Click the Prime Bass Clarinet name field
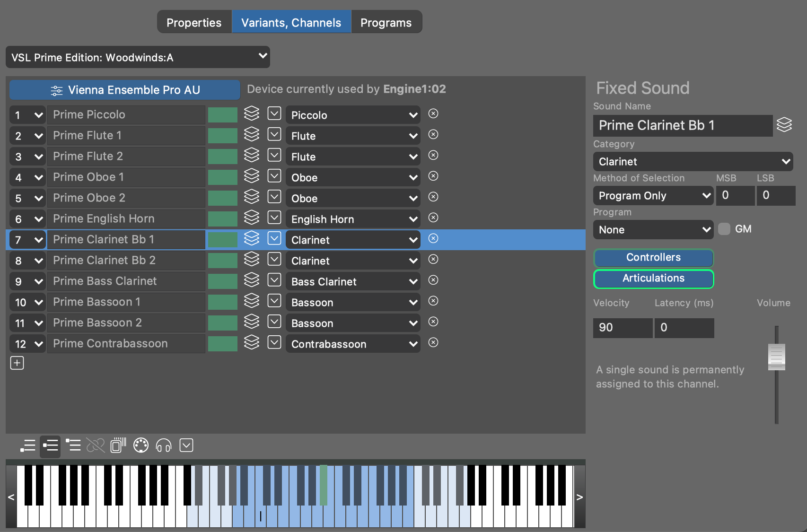 pyautogui.click(x=126, y=281)
